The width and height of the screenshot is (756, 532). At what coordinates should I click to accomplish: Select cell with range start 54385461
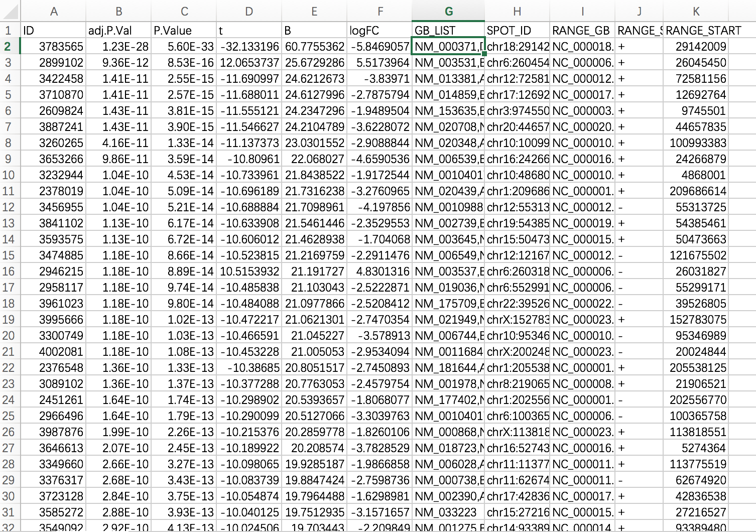(696, 223)
